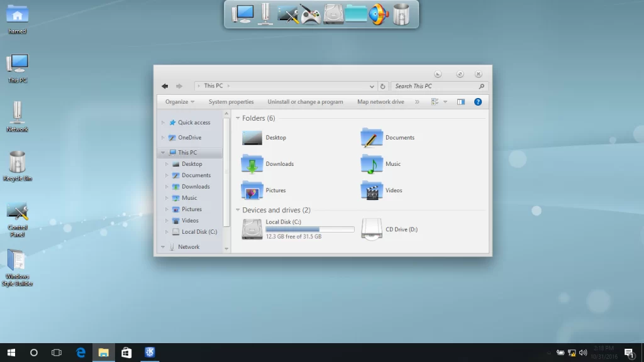644x362 pixels.
Task: Click the Local Disk (C:) usage bar
Action: [309, 229]
